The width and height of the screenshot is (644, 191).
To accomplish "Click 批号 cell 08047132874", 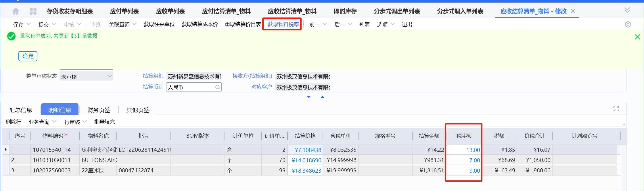I will pos(144,170).
